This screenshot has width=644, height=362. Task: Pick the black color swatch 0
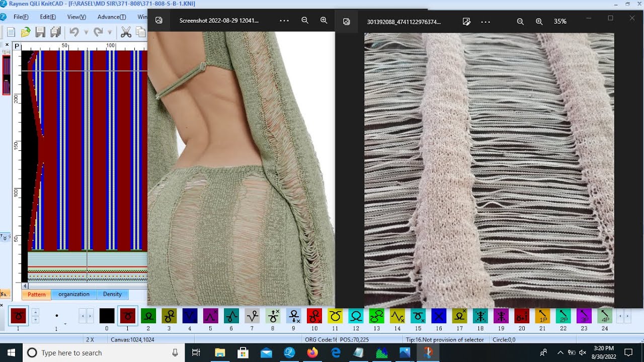click(x=107, y=316)
